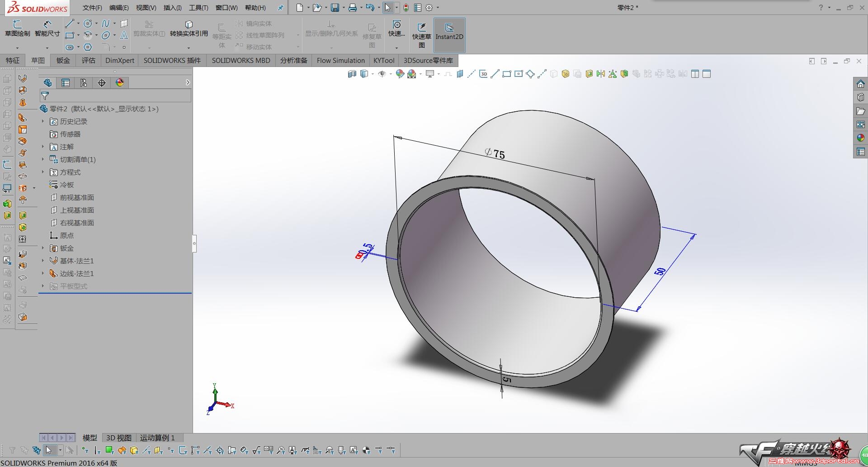
Task: Select the Line sketch tool
Action: 69,24
